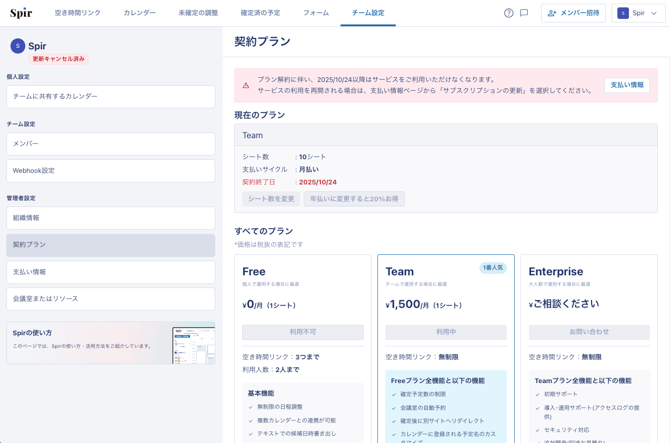The width and height of the screenshot is (670, 443).
Task: Open the chat feedback icon
Action: [524, 13]
